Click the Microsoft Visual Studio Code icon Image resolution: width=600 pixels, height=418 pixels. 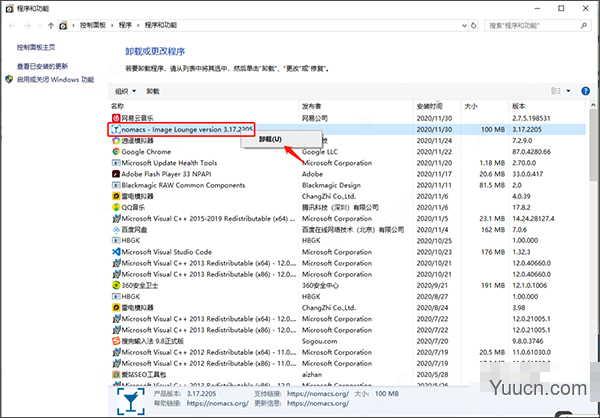[116, 252]
